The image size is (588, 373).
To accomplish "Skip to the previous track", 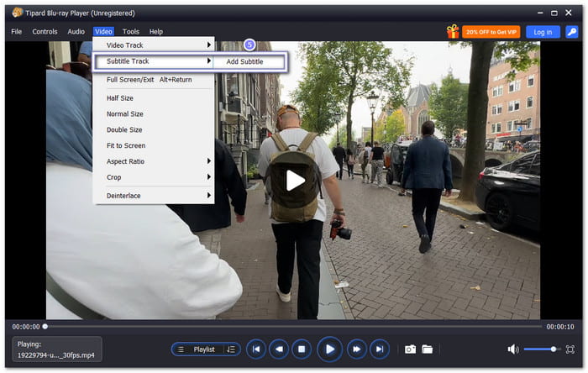I will click(x=256, y=349).
